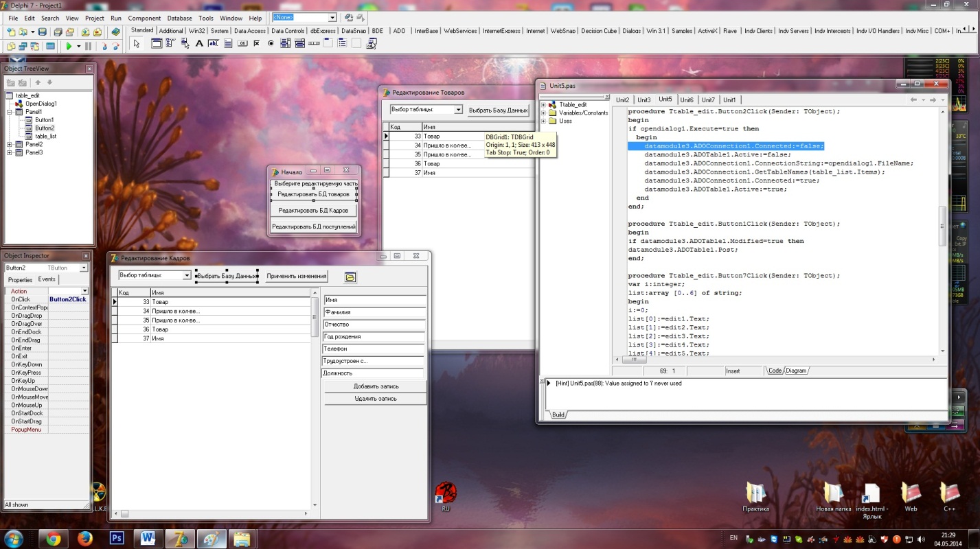Screen dimensions: 980x549
Task: Expand Uses node in code explorer
Action: pyautogui.click(x=544, y=121)
